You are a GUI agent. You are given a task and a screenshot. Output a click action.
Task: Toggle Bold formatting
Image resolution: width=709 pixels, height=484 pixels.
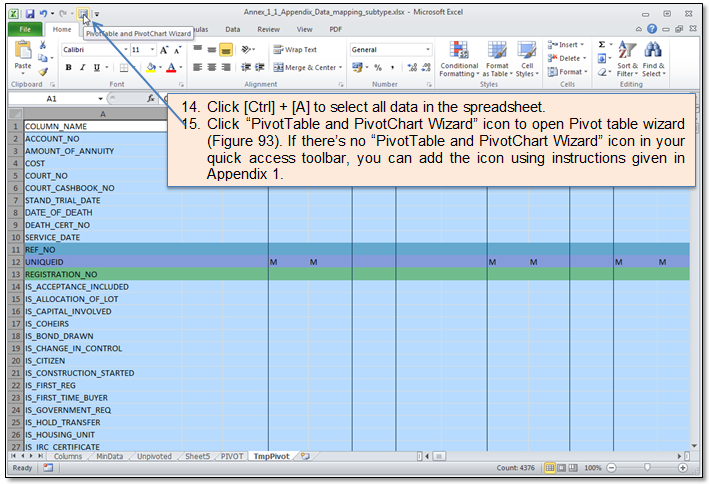(x=68, y=68)
